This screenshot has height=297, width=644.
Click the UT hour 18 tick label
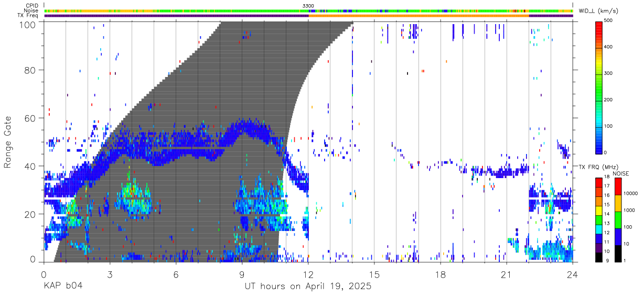click(441, 274)
